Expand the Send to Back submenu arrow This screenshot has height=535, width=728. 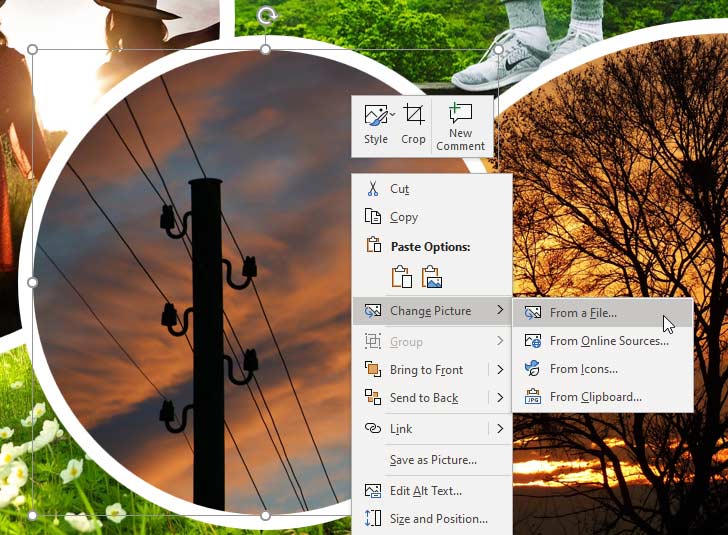pyautogui.click(x=500, y=398)
